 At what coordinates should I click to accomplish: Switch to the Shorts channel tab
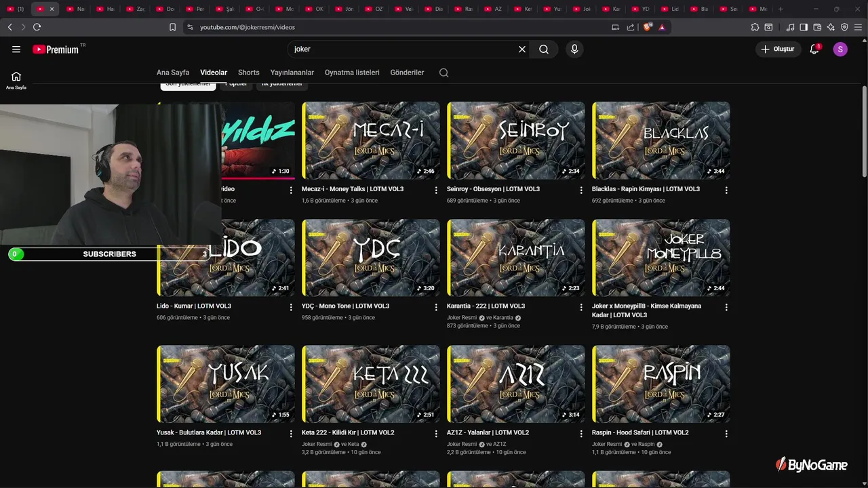click(x=249, y=73)
